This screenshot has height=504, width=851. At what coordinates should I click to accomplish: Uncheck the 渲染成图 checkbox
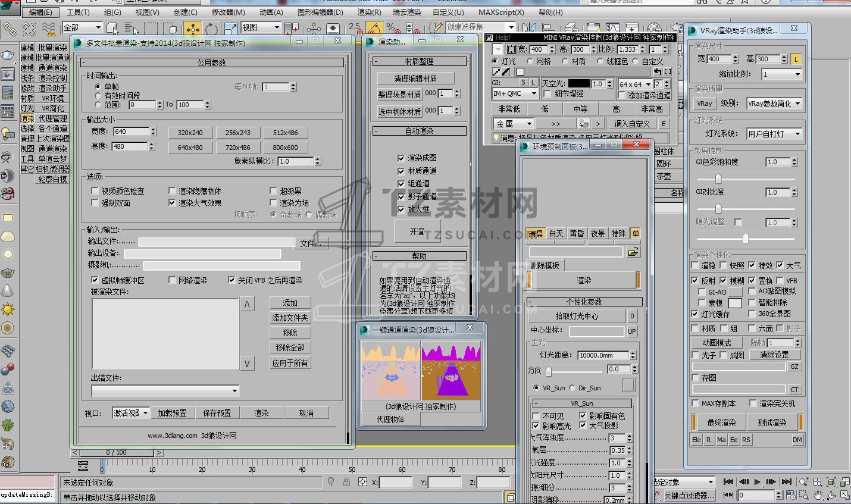[x=401, y=158]
